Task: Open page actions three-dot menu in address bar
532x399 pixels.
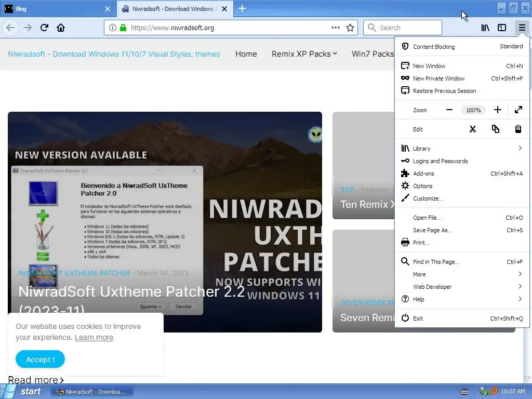Action: pyautogui.click(x=336, y=28)
